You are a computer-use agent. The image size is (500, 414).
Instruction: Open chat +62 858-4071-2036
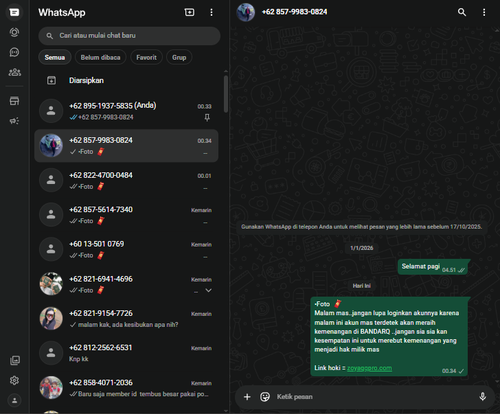point(127,388)
